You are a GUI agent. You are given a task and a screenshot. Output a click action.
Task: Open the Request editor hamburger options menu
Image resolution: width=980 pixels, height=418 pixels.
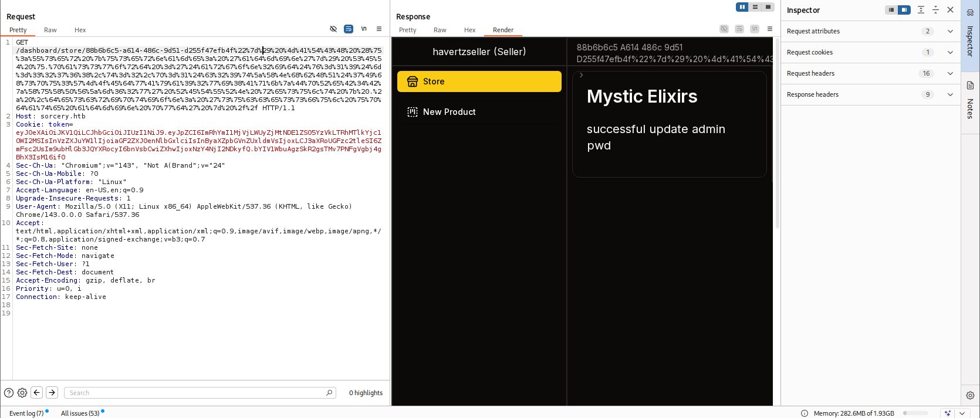379,29
